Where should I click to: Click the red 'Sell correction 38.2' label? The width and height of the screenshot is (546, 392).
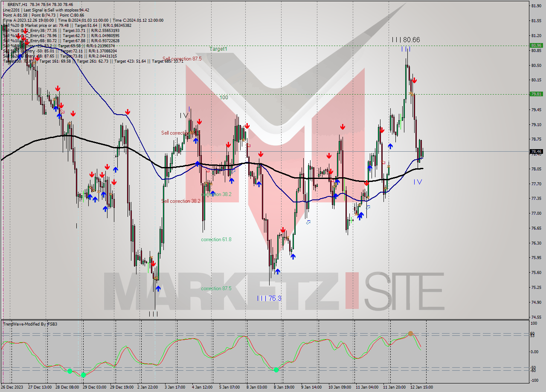coord(181,201)
